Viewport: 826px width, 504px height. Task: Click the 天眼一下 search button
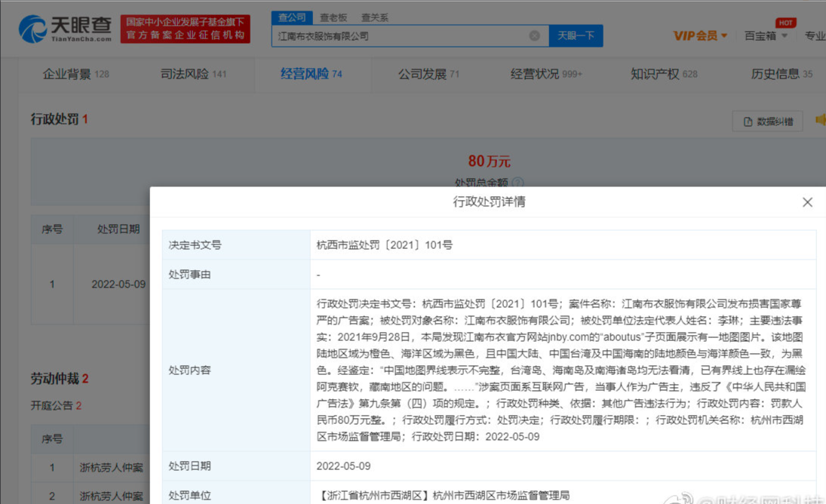(x=576, y=35)
